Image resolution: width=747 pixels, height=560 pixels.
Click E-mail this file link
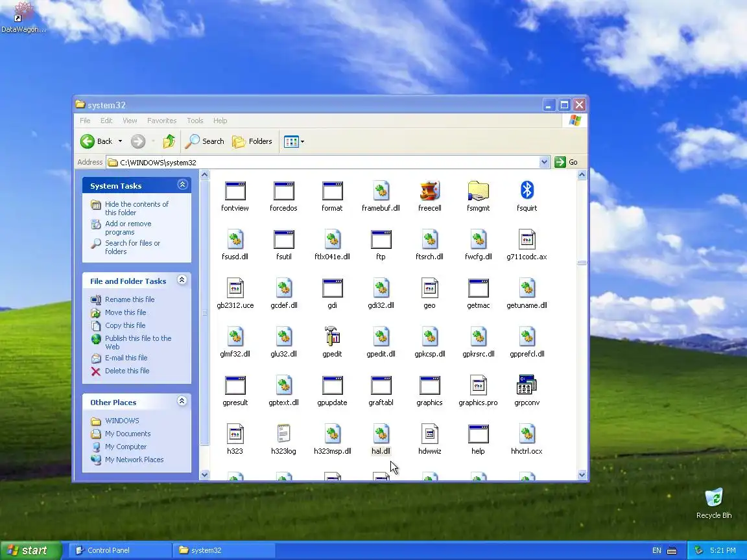pyautogui.click(x=126, y=358)
